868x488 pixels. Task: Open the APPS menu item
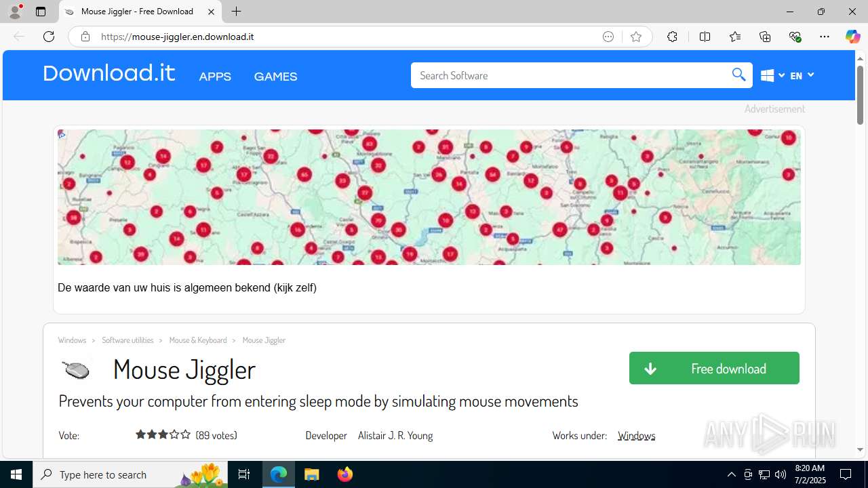[x=215, y=77]
